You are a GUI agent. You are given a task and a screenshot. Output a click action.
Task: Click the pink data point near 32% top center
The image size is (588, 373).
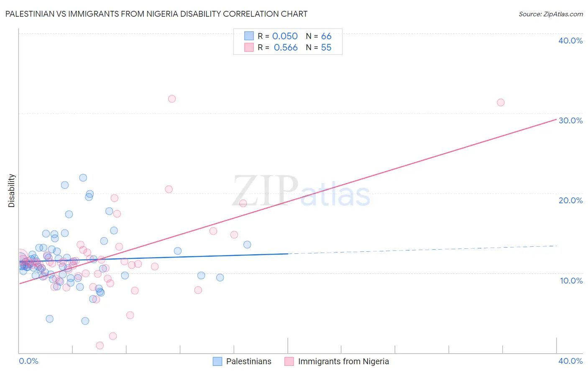[172, 99]
